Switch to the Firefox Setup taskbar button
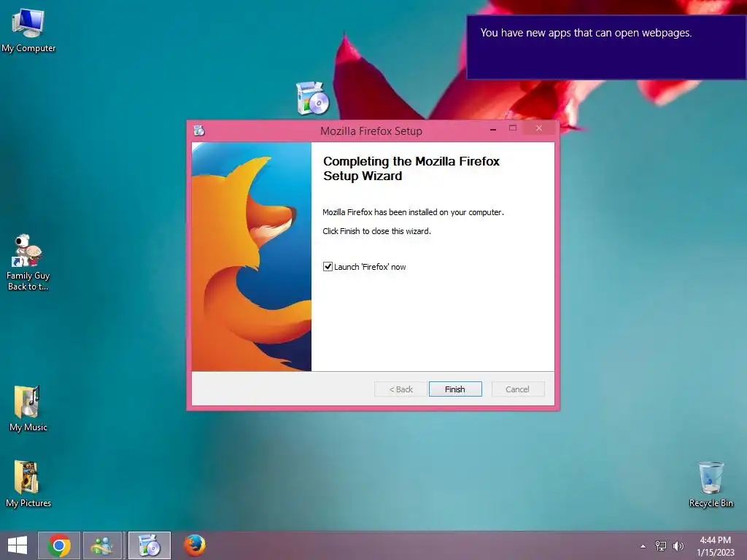The width and height of the screenshot is (747, 560). coord(149,545)
